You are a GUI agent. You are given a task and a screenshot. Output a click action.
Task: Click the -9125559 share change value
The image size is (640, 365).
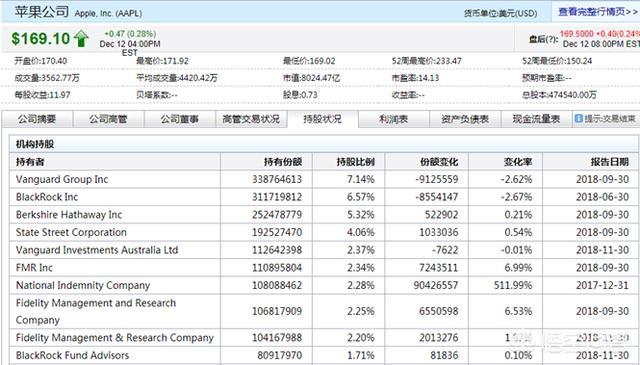pos(437,179)
